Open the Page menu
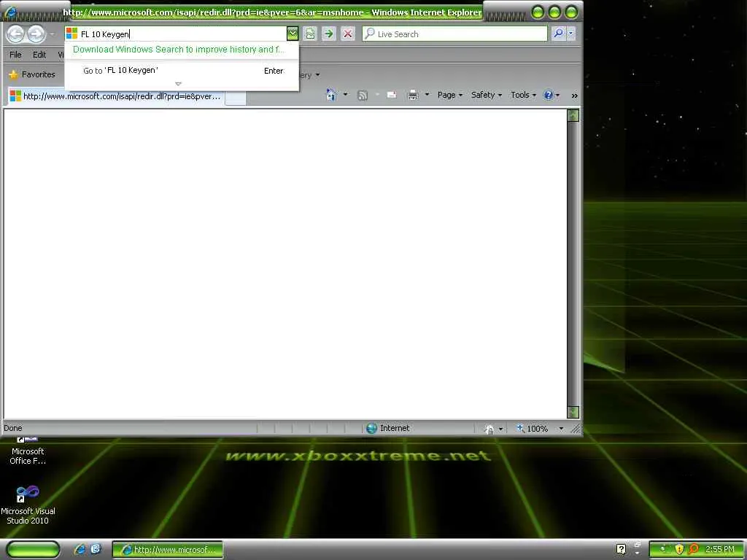The image size is (747, 560). [x=449, y=95]
